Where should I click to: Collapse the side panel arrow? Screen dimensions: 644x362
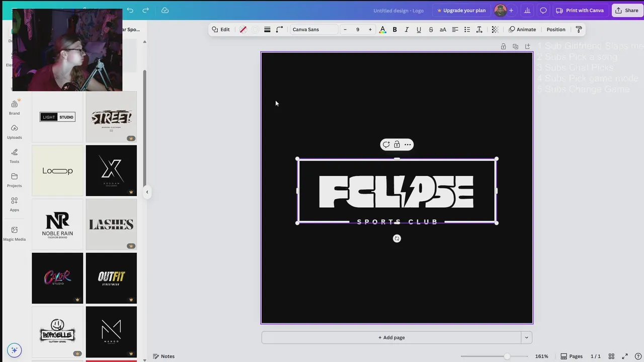tap(147, 192)
